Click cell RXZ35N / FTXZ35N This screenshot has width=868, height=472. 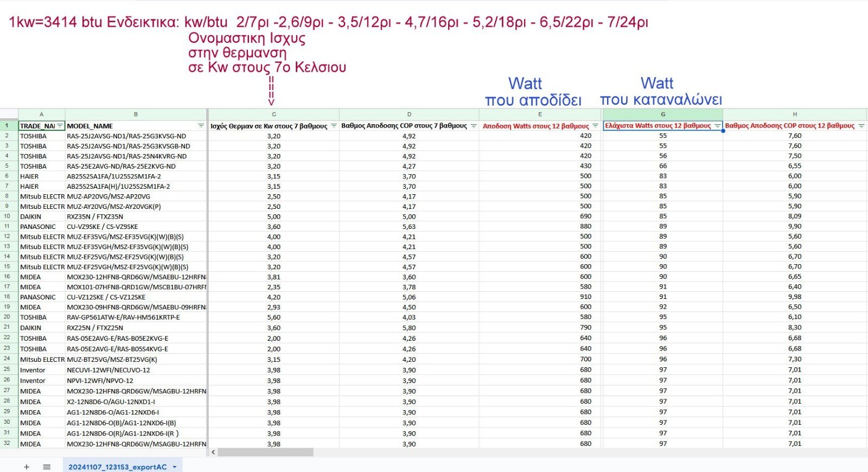pos(136,216)
